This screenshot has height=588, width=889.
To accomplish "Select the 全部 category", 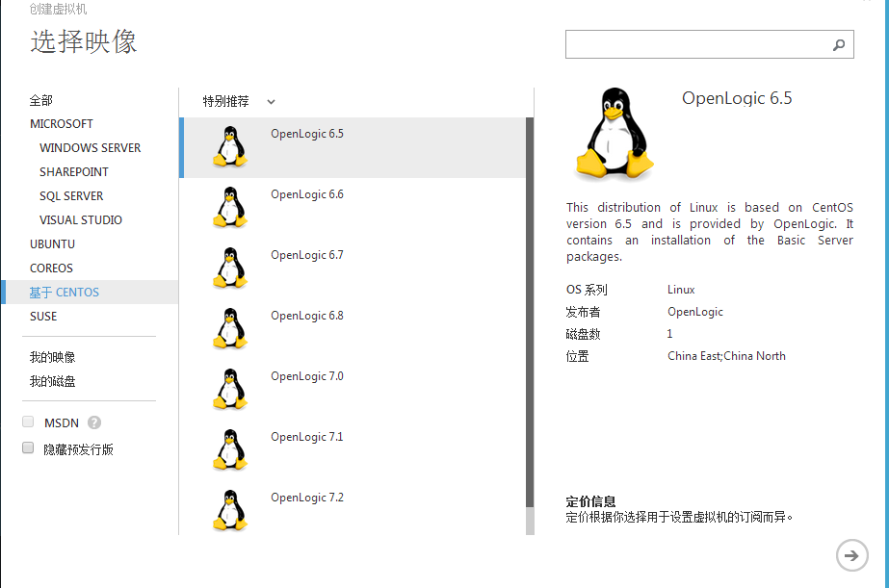I will pyautogui.click(x=40, y=100).
